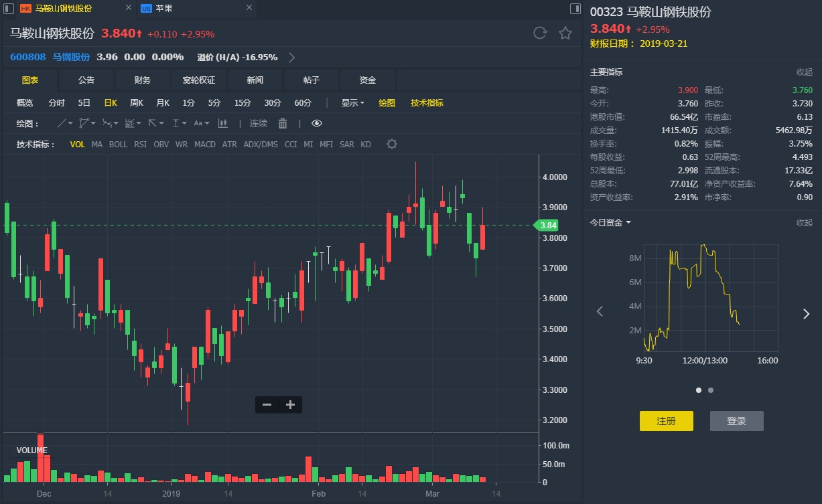Select the 月K monthly chart period
The height and width of the screenshot is (504, 822).
pyautogui.click(x=163, y=103)
